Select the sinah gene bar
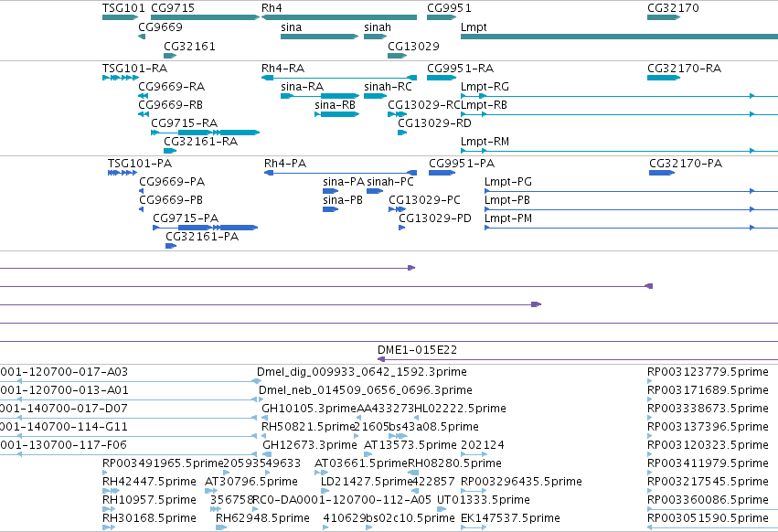778x532 pixels. pyautogui.click(x=375, y=37)
